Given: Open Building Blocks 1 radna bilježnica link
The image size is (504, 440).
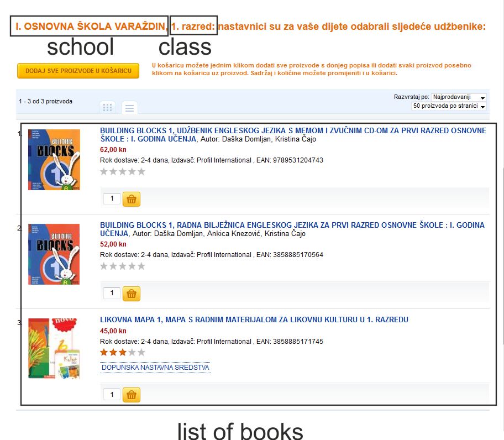Looking at the screenshot, I should (x=292, y=229).
